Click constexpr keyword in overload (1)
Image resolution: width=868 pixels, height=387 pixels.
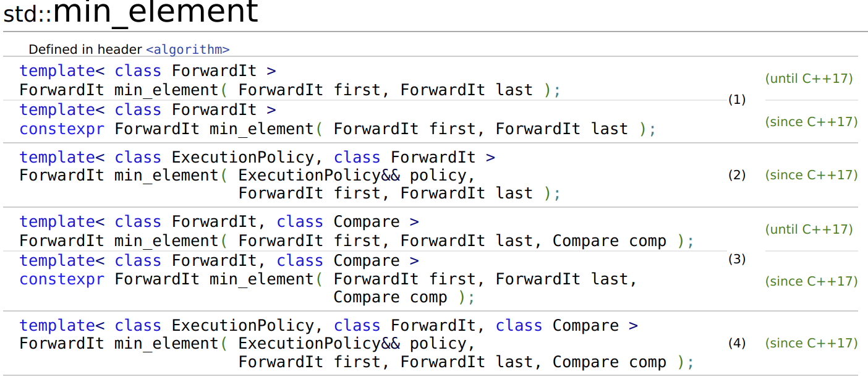(x=62, y=129)
